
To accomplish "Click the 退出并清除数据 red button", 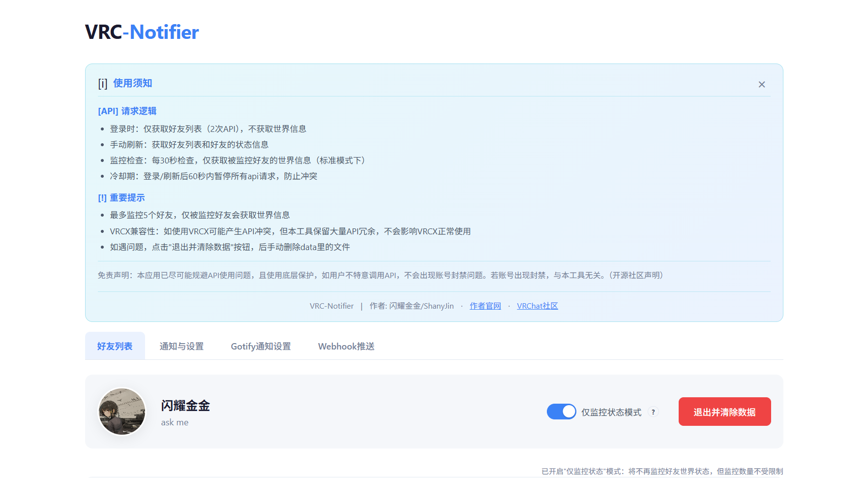I will pos(724,412).
